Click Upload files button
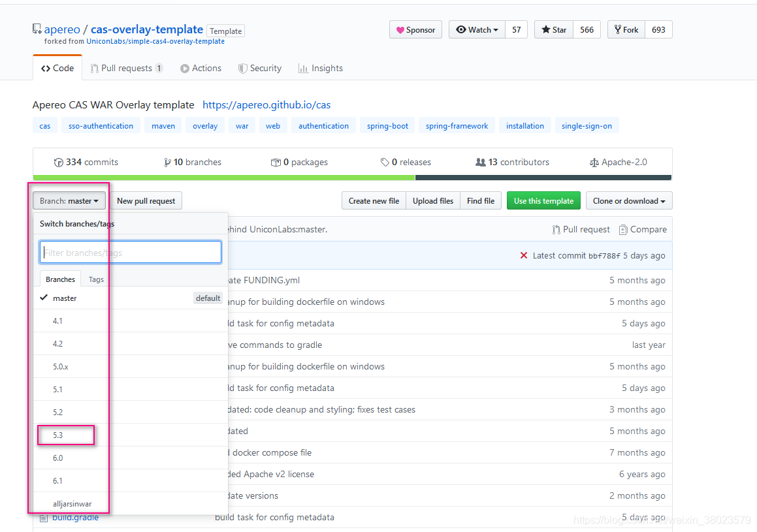This screenshot has height=532, width=757. point(433,200)
